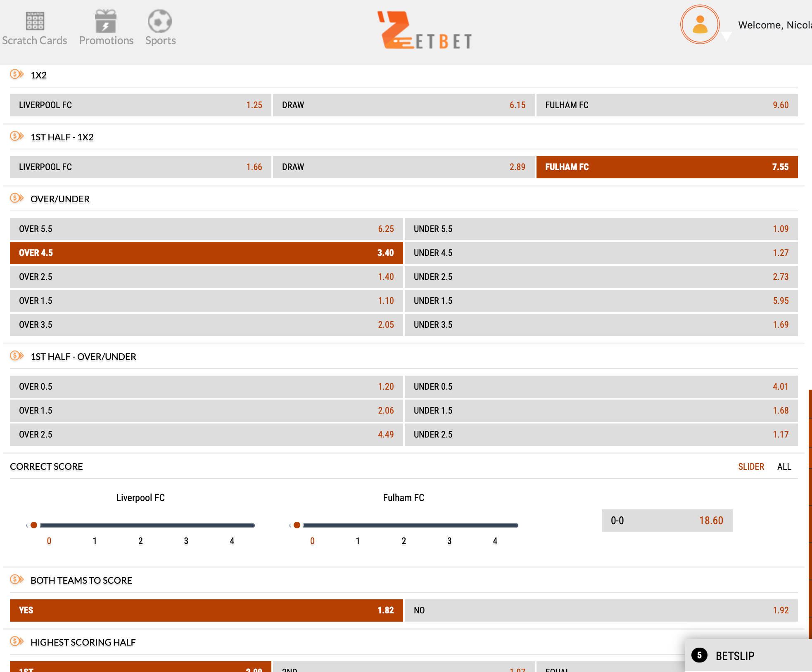Viewport: 812px width, 672px height.
Task: Click the Fulham FC score slider handle
Action: tap(297, 525)
